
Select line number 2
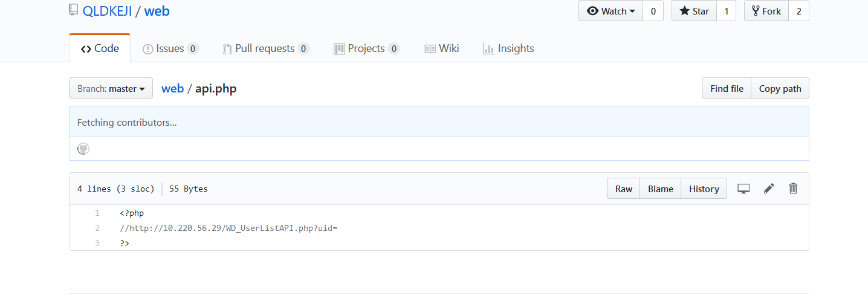coord(97,228)
